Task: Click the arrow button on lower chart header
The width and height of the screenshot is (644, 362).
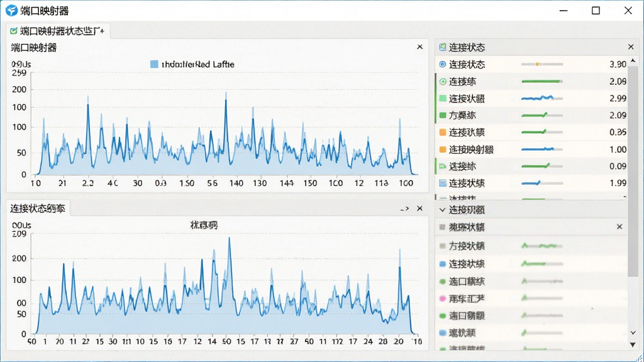Action: coord(404,209)
